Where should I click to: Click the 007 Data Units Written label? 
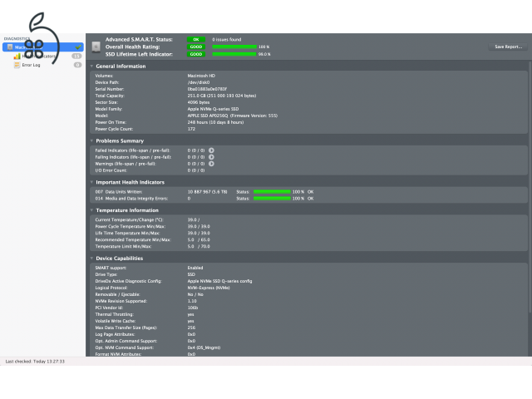click(118, 192)
